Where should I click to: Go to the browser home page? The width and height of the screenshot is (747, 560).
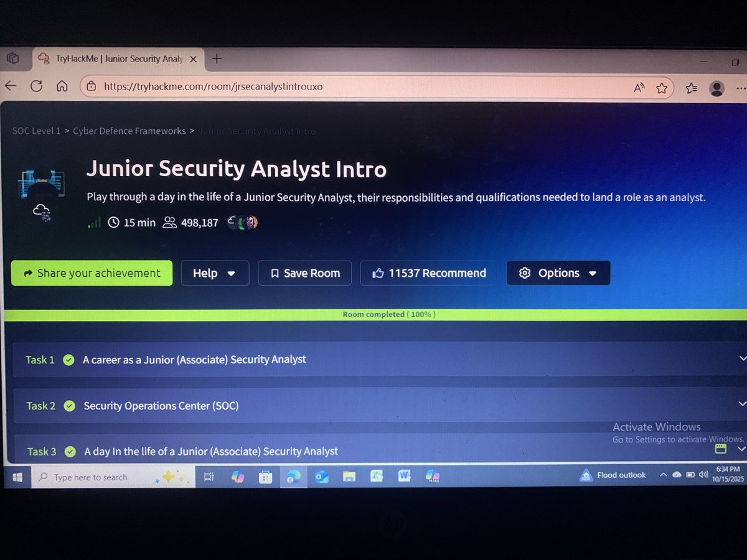62,86
